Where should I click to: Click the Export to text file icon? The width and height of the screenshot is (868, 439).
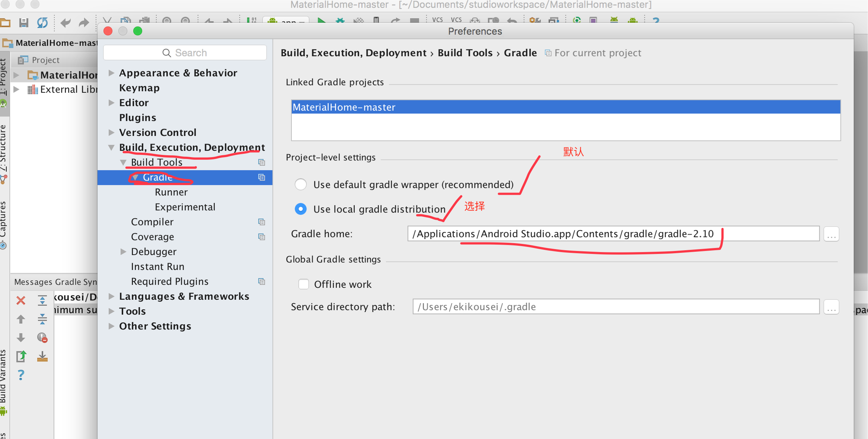point(21,356)
